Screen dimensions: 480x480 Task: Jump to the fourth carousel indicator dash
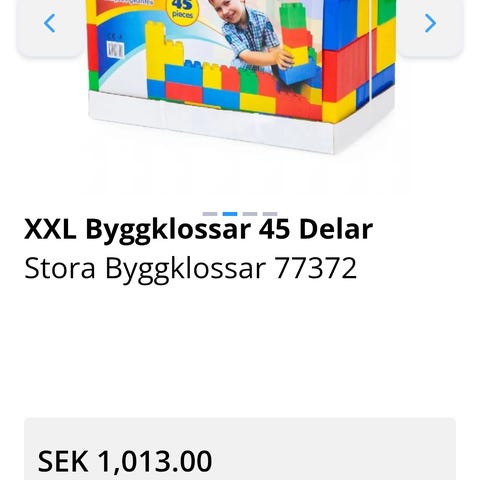[x=270, y=214]
